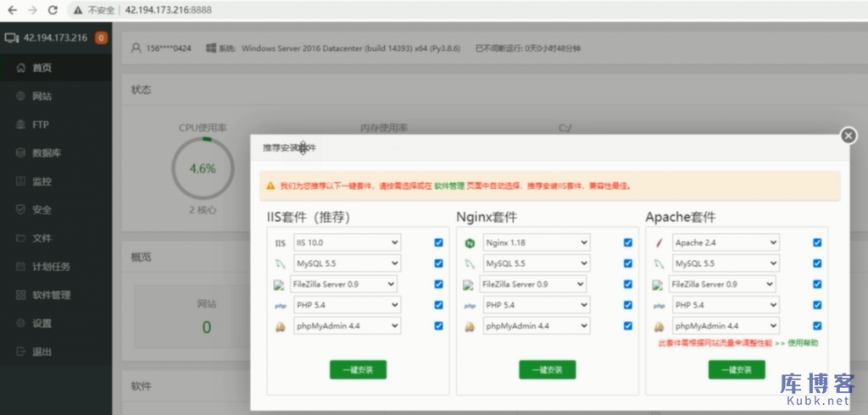Click the browser back arrow
868x415 pixels.
[12, 10]
